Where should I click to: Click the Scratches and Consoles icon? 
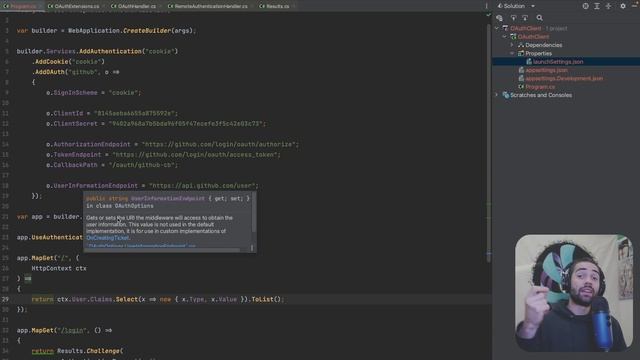pyautogui.click(x=505, y=95)
